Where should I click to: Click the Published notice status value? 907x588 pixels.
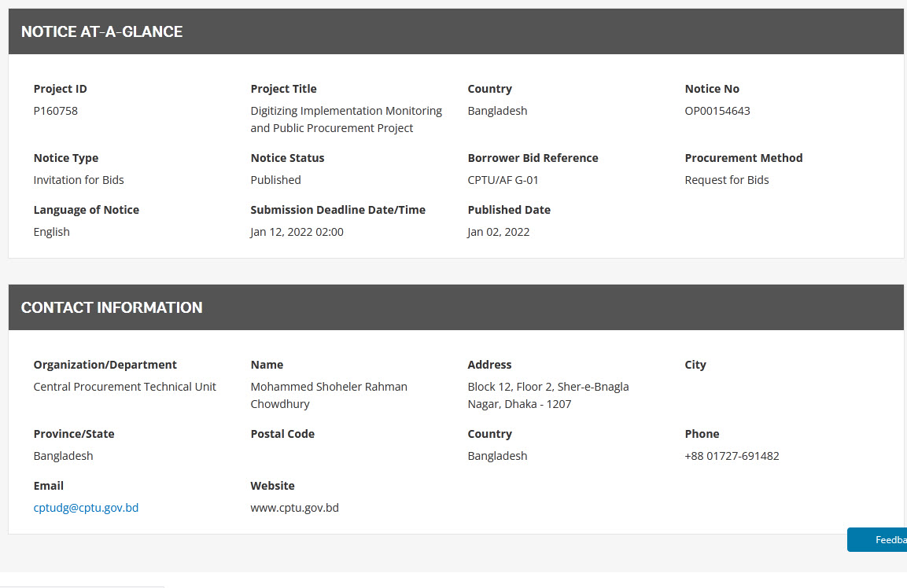coord(275,180)
